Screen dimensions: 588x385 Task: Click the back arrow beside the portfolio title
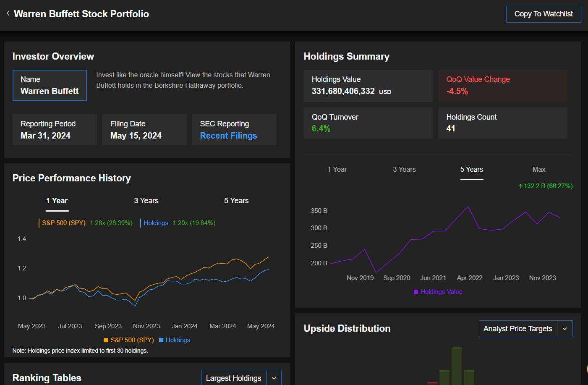tap(8, 14)
